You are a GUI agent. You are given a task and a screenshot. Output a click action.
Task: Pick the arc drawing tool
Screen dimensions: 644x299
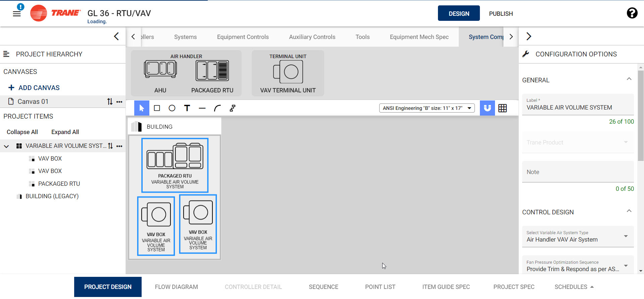(217, 108)
